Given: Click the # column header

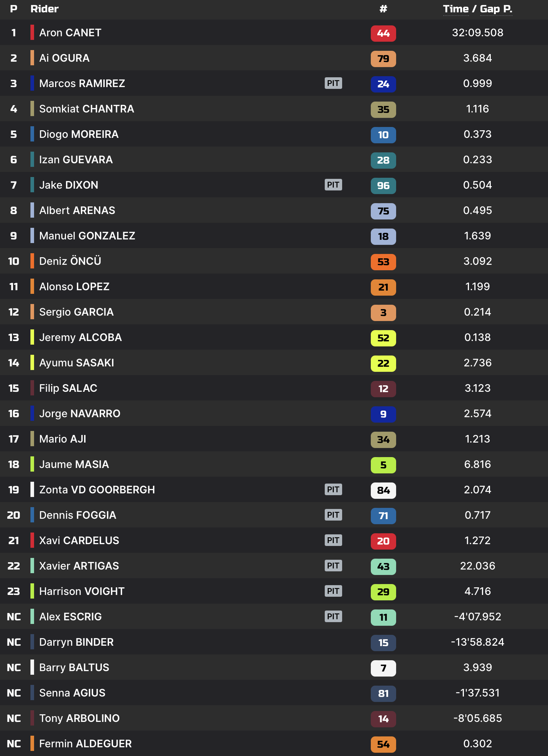Looking at the screenshot, I should coord(383,9).
